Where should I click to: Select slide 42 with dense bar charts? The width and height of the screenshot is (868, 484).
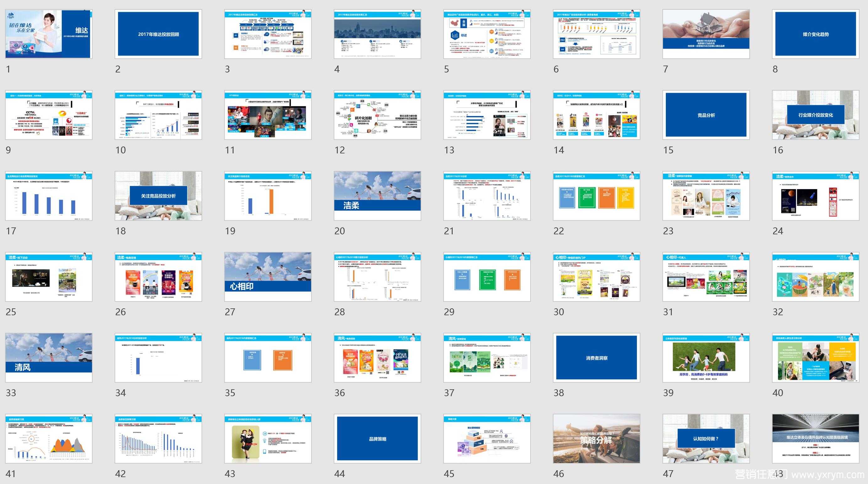click(158, 439)
